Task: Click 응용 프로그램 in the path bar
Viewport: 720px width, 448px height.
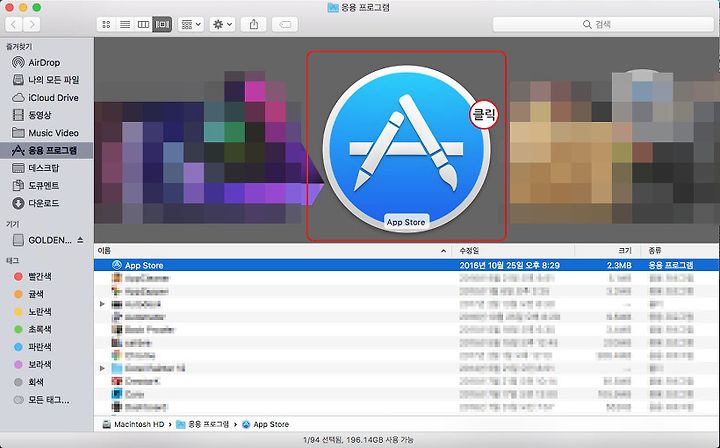Action: pyautogui.click(x=203, y=425)
